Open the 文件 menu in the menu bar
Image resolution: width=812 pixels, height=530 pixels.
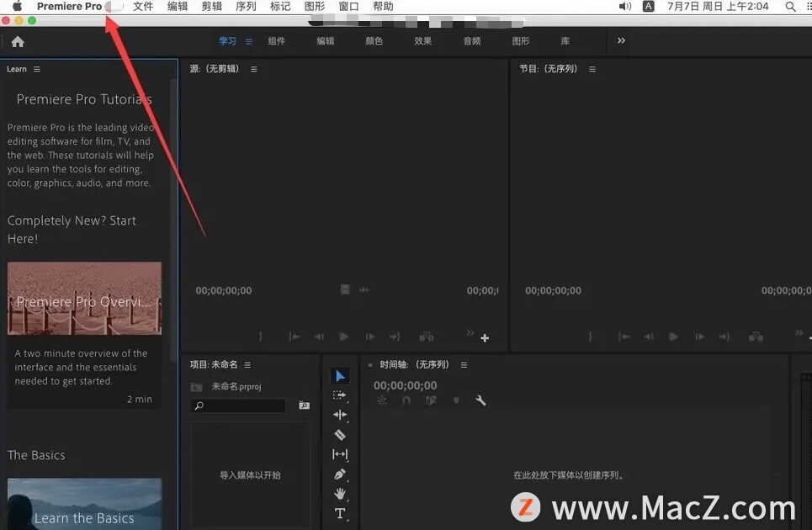click(x=143, y=6)
